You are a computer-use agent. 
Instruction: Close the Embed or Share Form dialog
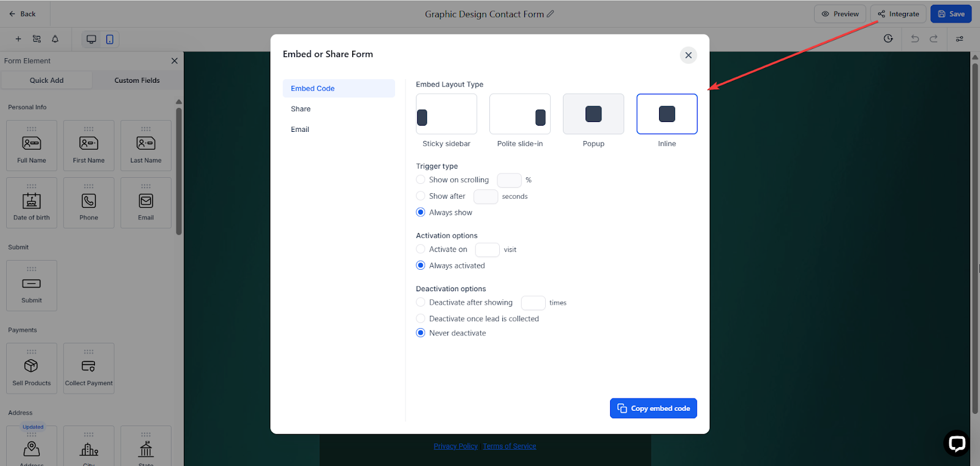point(688,55)
